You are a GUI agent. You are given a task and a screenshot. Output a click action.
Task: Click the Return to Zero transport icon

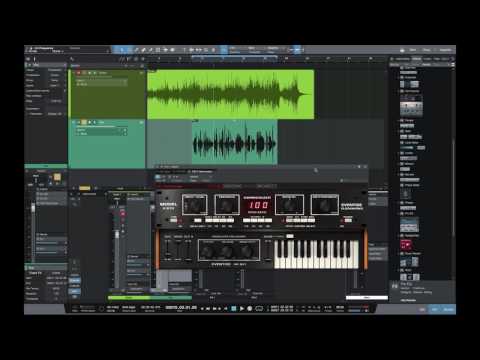point(225,309)
